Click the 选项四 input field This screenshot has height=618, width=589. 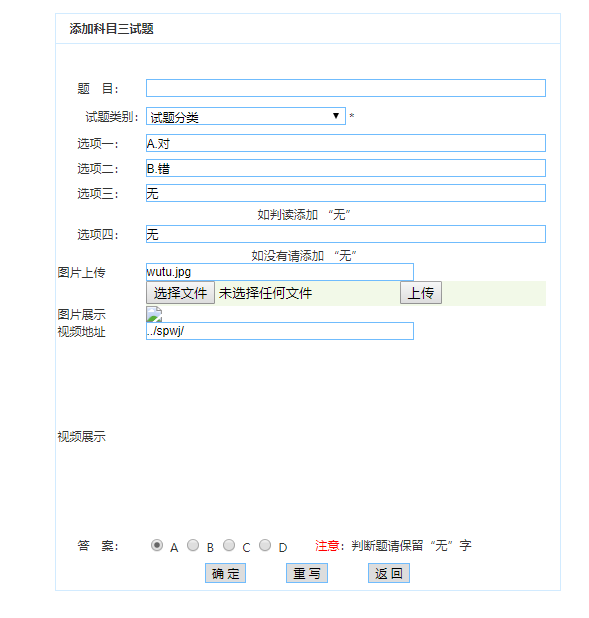point(346,234)
